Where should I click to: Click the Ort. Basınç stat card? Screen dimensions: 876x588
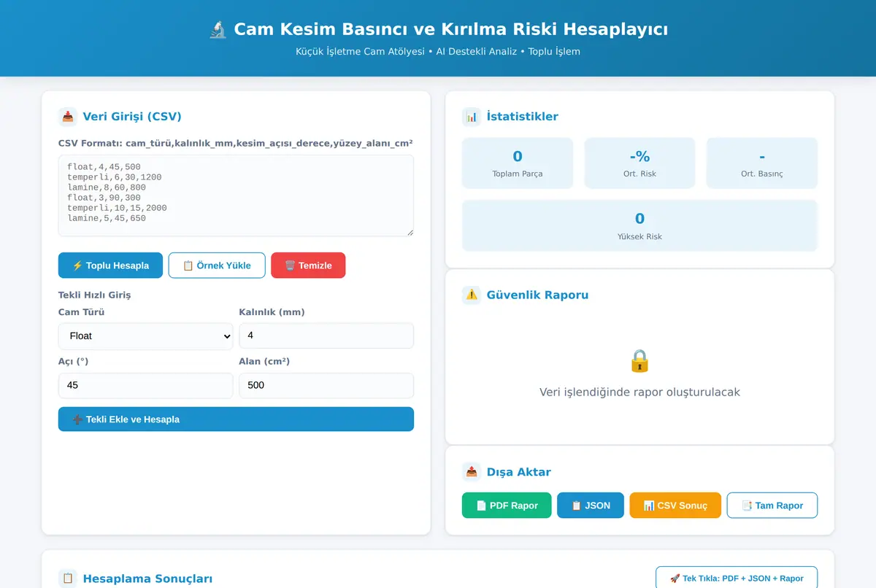[762, 163]
